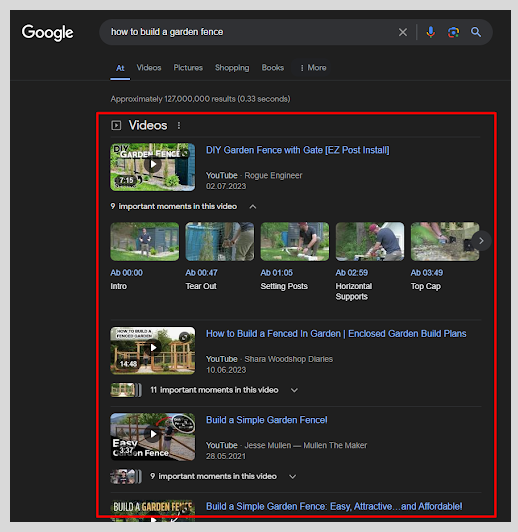Click the Ab 00:00 timestamp
The height and width of the screenshot is (532, 518).
coord(127,273)
